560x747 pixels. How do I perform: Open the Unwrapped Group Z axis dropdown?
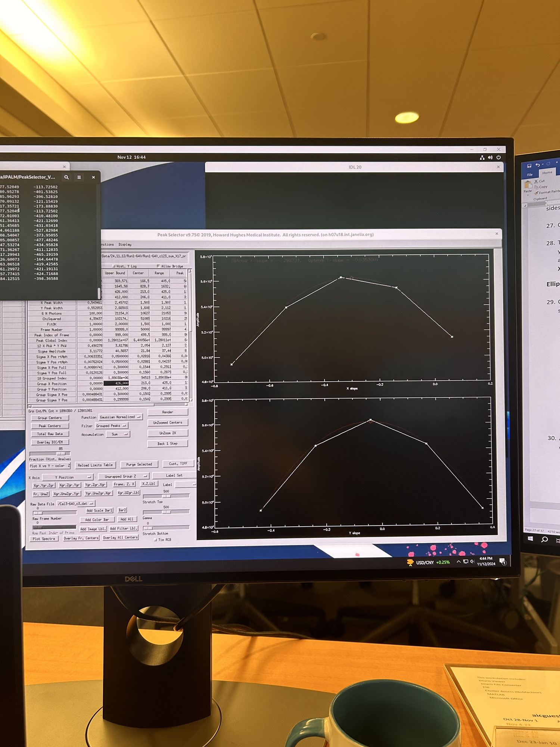124,477
